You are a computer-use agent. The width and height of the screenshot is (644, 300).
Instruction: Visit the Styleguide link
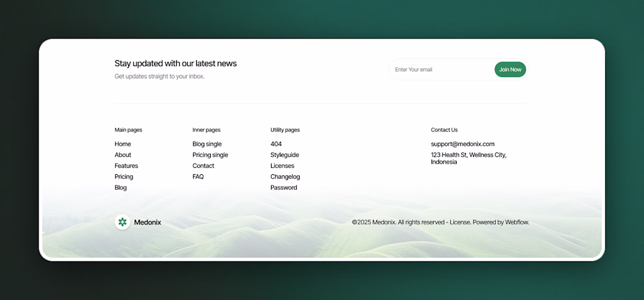click(x=285, y=155)
